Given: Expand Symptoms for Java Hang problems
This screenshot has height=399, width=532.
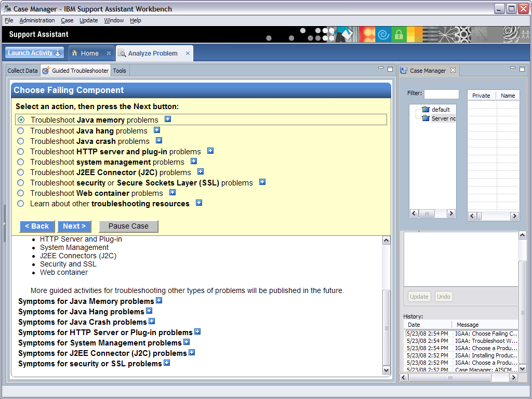Looking at the screenshot, I should coord(149,311).
